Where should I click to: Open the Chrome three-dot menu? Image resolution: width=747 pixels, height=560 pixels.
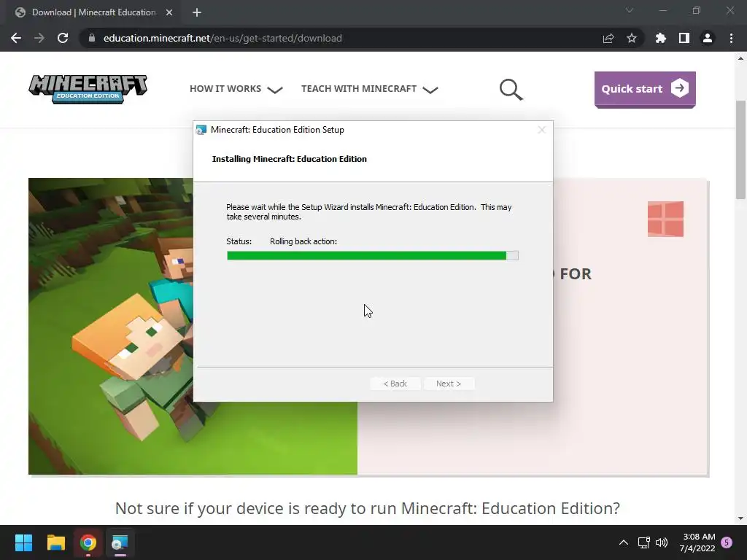click(731, 38)
